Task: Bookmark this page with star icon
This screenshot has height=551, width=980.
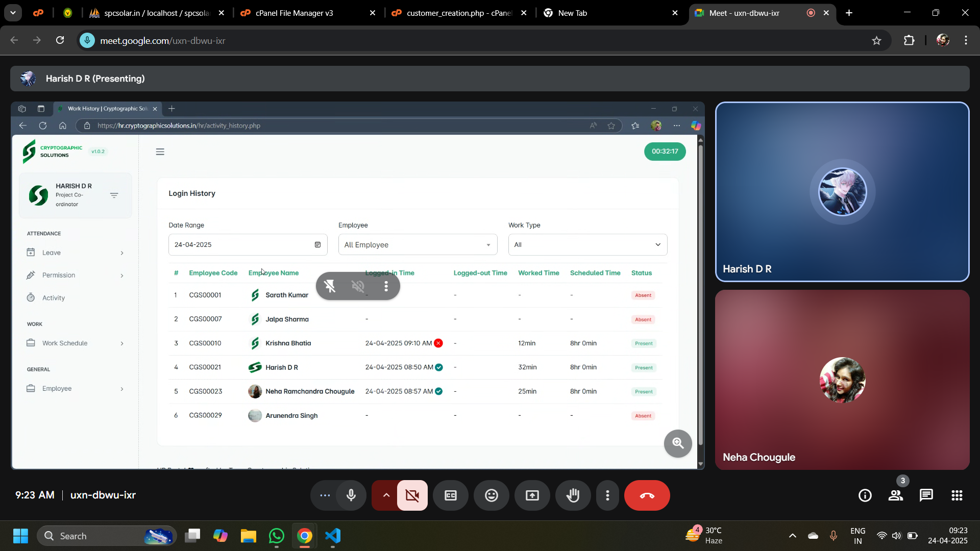Action: (x=876, y=41)
